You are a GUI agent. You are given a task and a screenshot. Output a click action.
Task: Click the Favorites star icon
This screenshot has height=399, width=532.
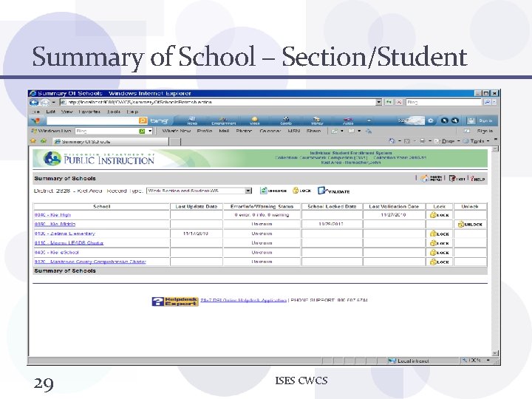coord(33,141)
